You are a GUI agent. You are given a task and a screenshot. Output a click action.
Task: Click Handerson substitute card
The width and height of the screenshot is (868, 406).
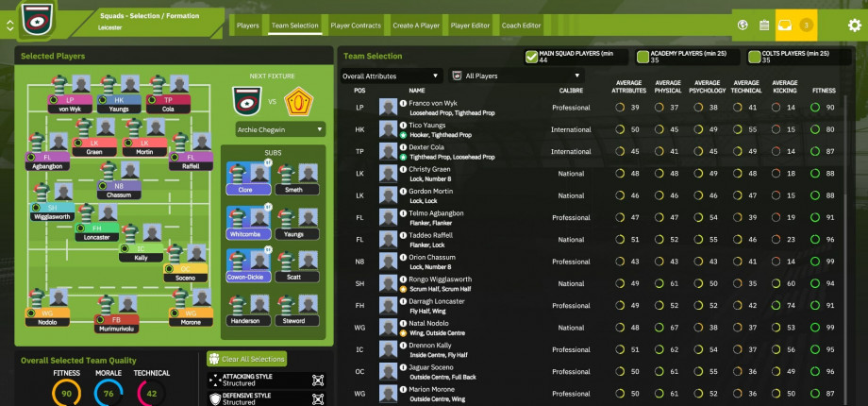(248, 310)
